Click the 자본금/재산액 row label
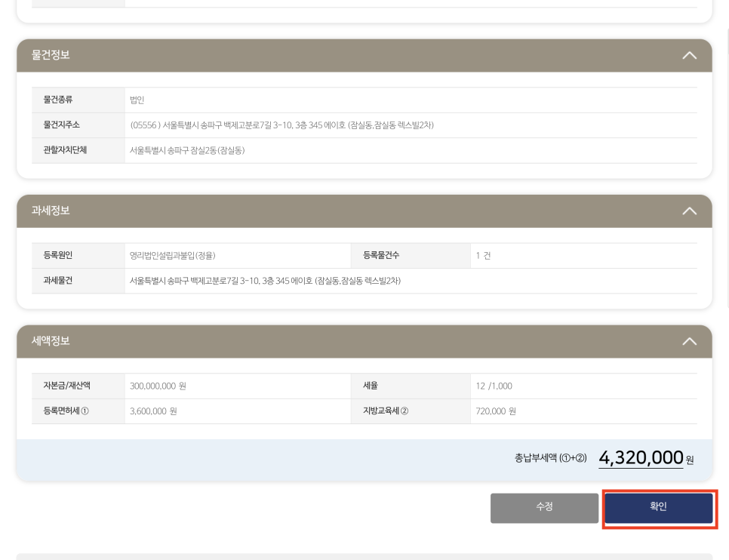Image resolution: width=729 pixels, height=560 pixels. [67, 386]
